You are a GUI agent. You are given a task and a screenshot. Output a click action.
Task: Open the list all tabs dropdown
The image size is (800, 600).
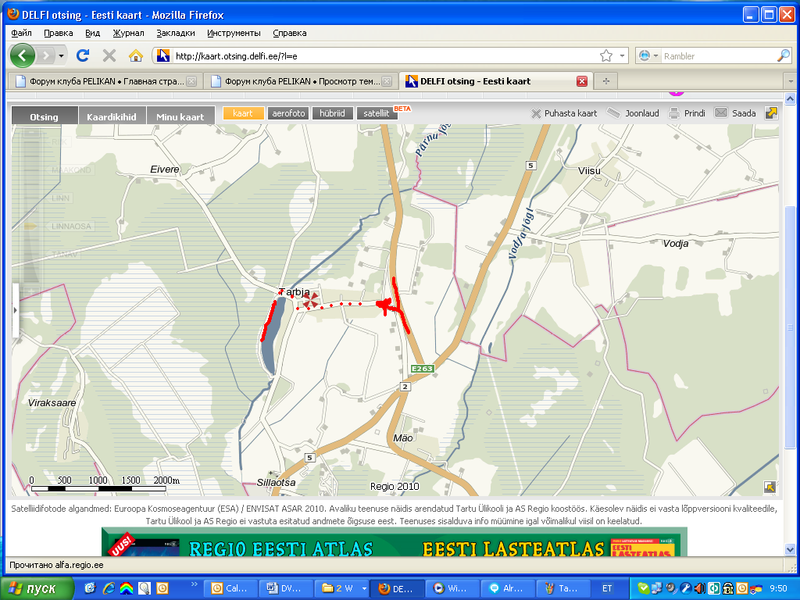tap(790, 81)
